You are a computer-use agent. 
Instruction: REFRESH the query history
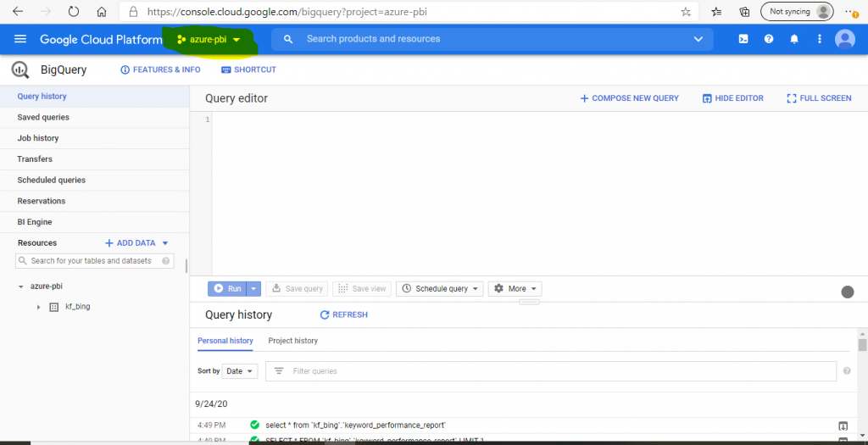(x=344, y=314)
